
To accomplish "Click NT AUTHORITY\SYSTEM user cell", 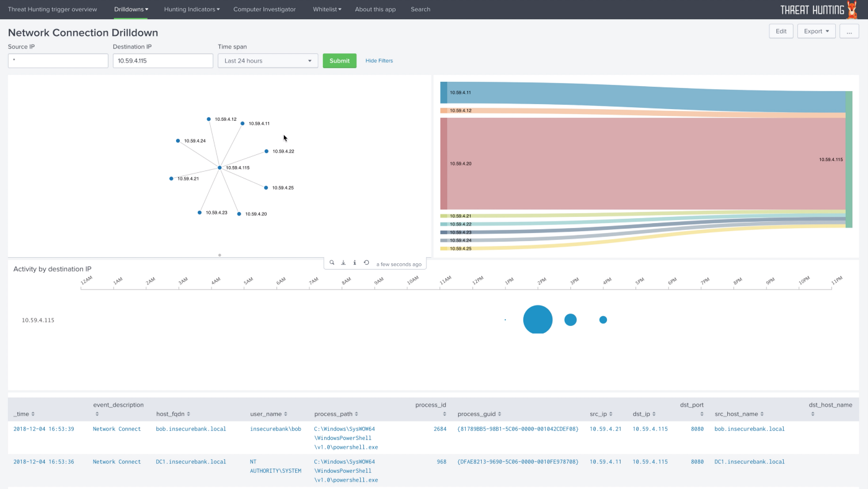I will point(276,466).
